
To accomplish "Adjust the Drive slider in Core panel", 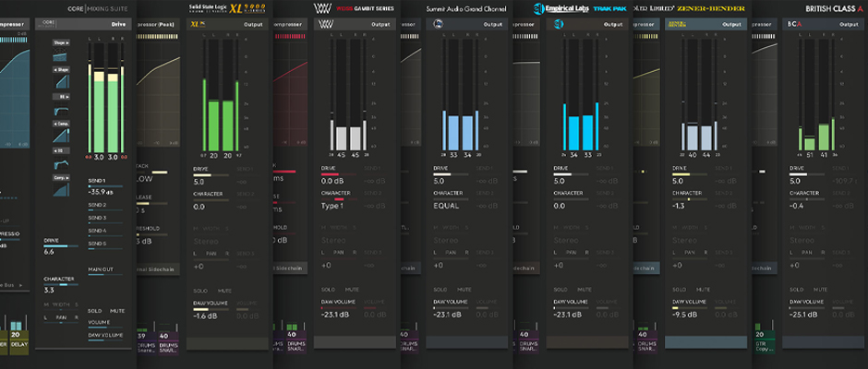I will pos(61,246).
